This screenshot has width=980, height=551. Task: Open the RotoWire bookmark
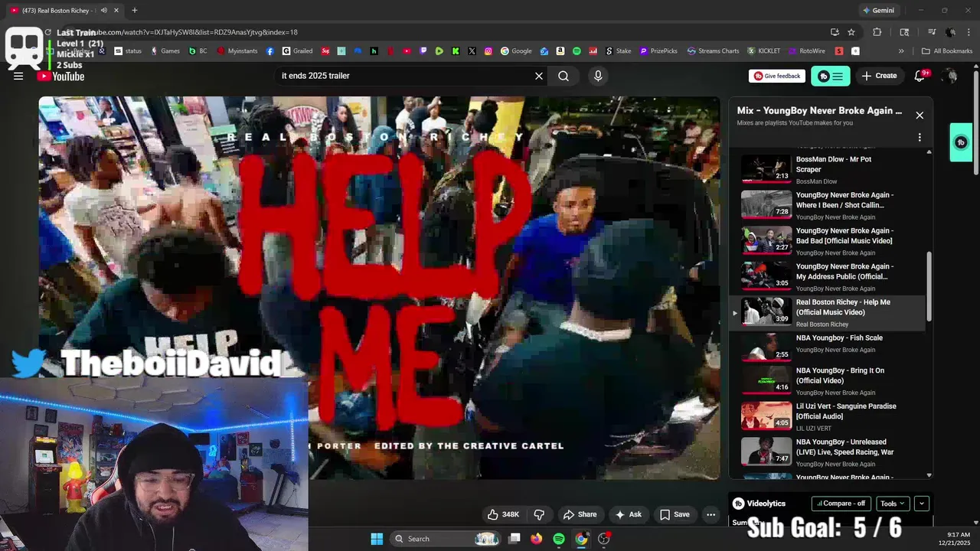(x=807, y=51)
